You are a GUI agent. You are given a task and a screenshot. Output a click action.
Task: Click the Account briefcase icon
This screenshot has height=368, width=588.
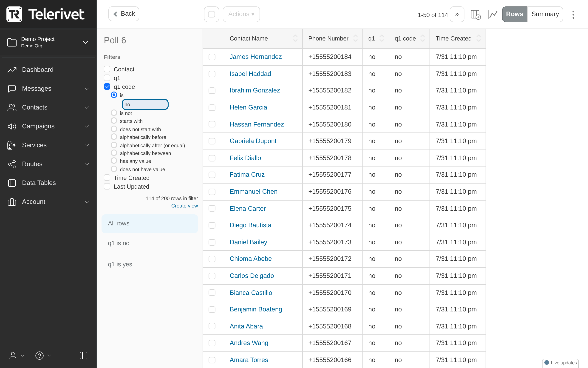pyautogui.click(x=12, y=202)
